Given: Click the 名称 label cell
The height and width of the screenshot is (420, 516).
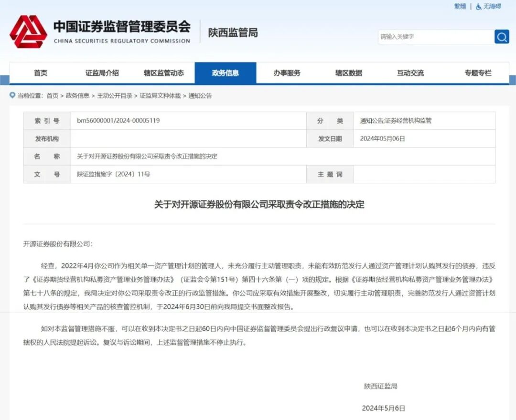Looking at the screenshot, I should [47, 156].
